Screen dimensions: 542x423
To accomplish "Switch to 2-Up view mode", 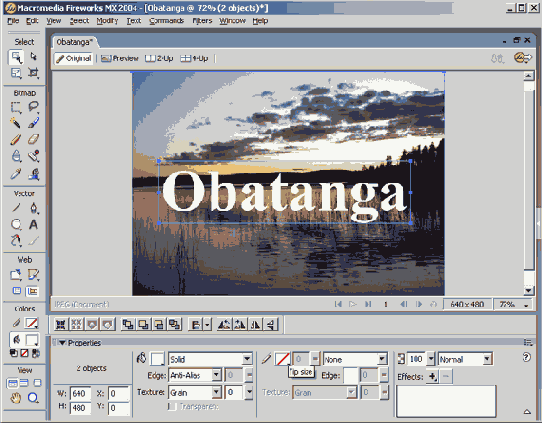I will pos(159,58).
